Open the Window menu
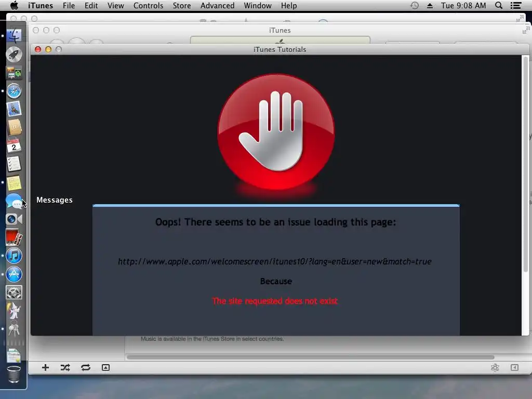This screenshot has height=399, width=532. click(x=258, y=6)
